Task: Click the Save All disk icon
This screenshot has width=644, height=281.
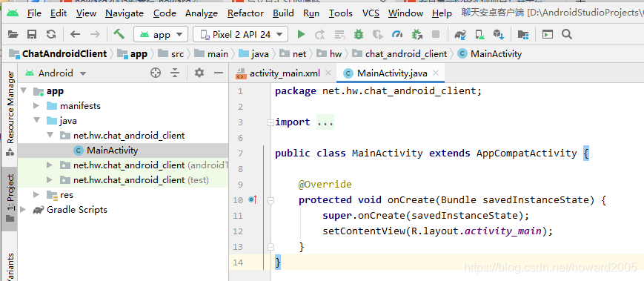Action: pyautogui.click(x=32, y=35)
